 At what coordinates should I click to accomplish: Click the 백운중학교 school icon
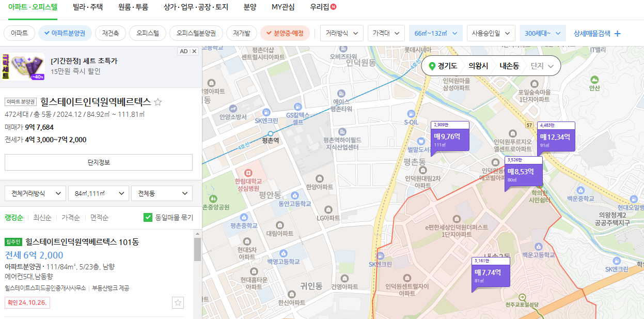[581, 190]
